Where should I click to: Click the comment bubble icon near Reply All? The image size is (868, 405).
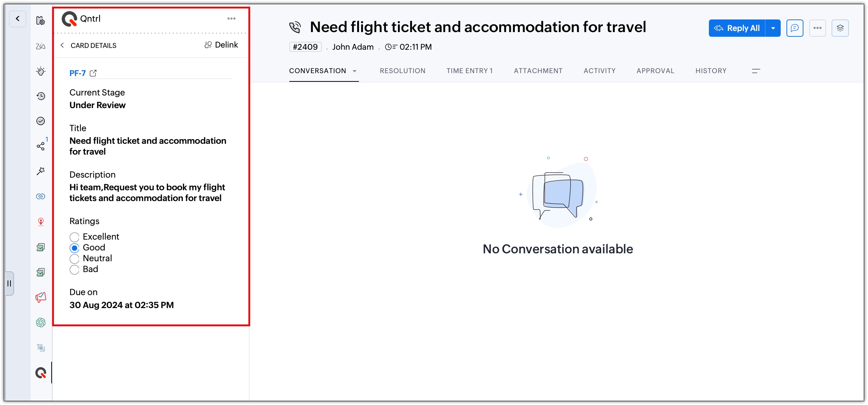coord(794,28)
